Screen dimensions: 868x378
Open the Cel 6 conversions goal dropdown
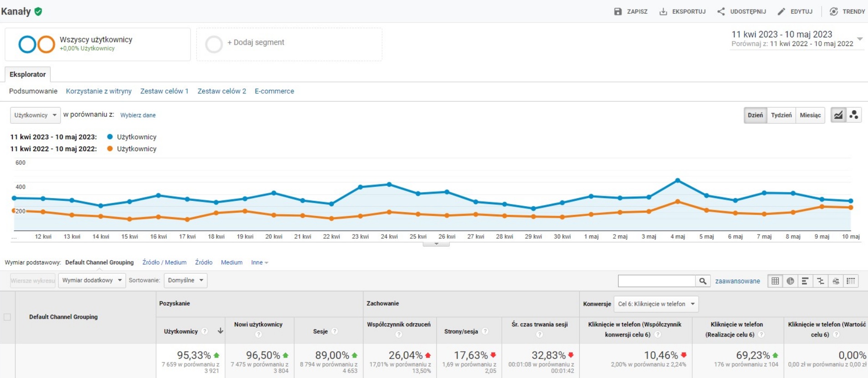(x=656, y=304)
